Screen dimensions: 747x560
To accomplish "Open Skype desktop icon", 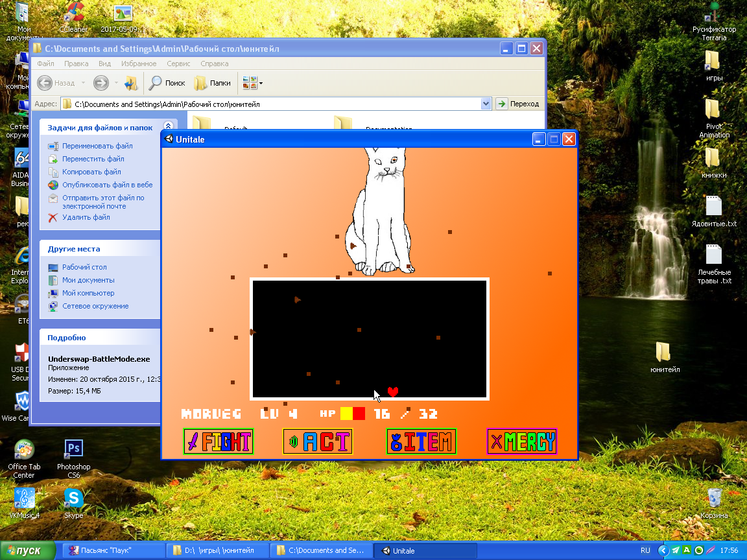I will coord(73,504).
